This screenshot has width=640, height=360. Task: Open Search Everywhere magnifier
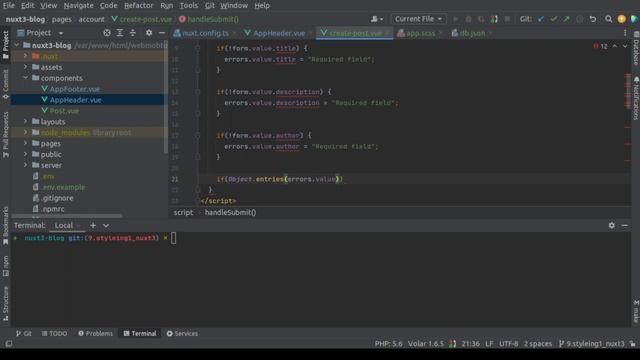tap(609, 19)
